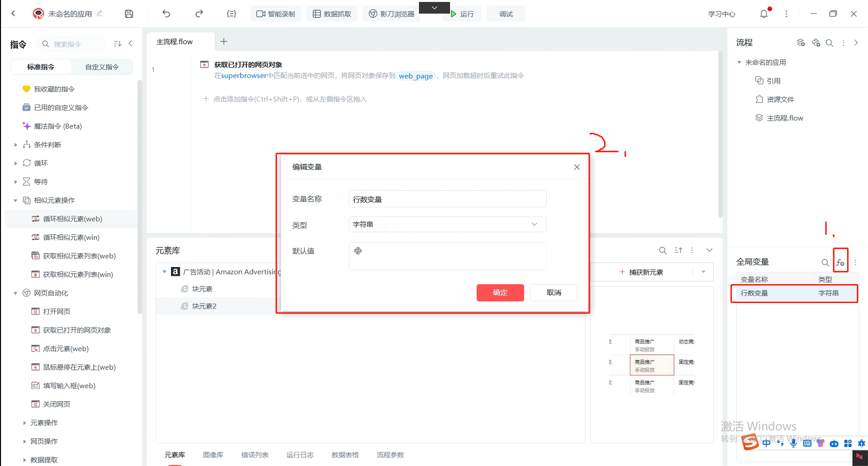Viewport: 868px width, 466px height.
Task: Switch to the 自定义指令 tab
Action: click(102, 67)
